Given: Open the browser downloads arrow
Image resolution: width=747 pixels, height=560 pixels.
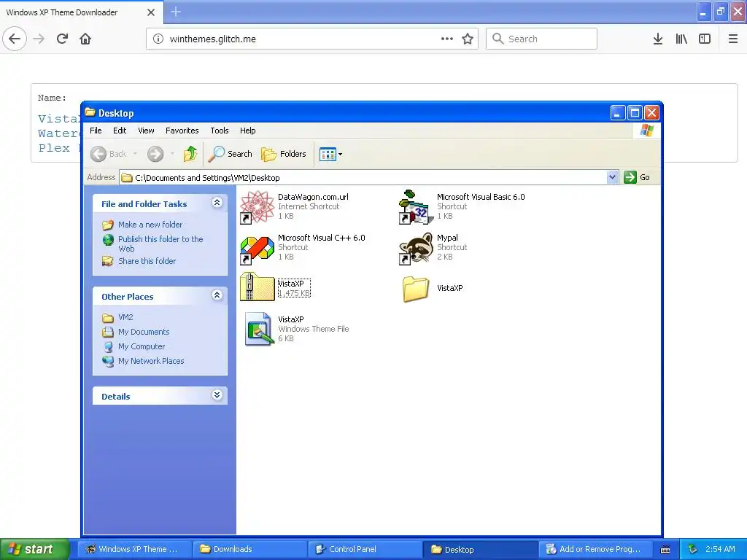Looking at the screenshot, I should 658,39.
